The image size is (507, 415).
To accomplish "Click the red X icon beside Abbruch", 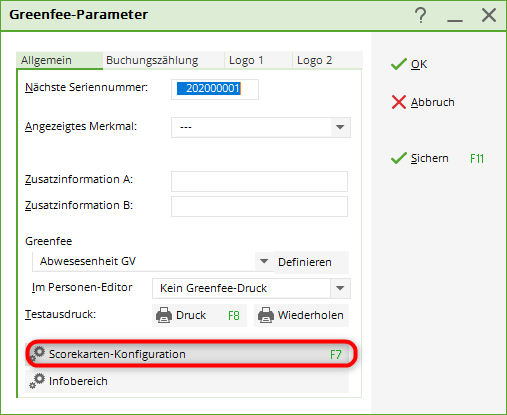I will [x=399, y=102].
